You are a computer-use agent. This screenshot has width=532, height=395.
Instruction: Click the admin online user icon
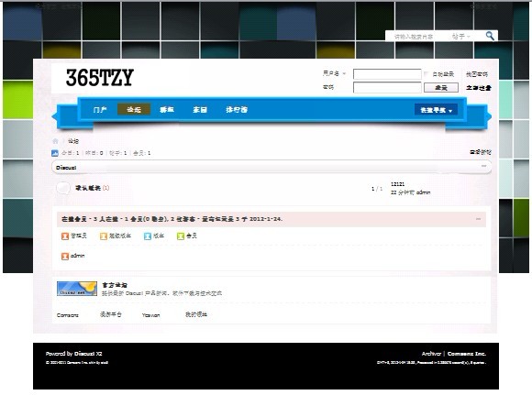tap(65, 256)
